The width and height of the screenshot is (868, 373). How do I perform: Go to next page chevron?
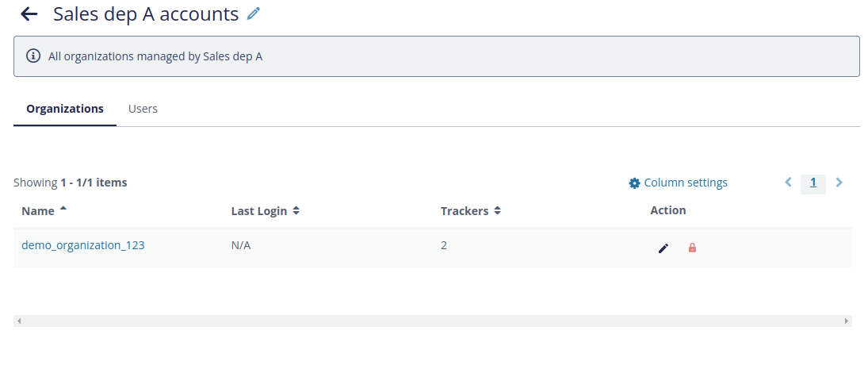(839, 183)
